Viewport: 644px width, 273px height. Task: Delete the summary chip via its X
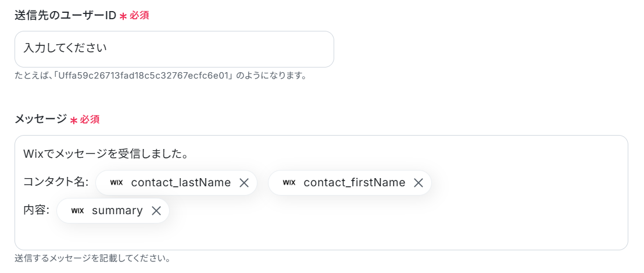click(156, 211)
